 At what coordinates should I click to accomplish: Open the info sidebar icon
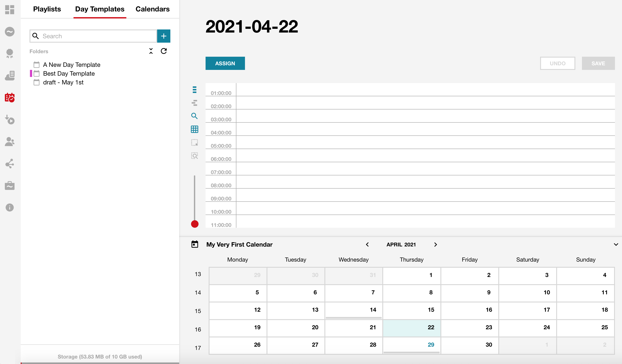click(x=10, y=207)
